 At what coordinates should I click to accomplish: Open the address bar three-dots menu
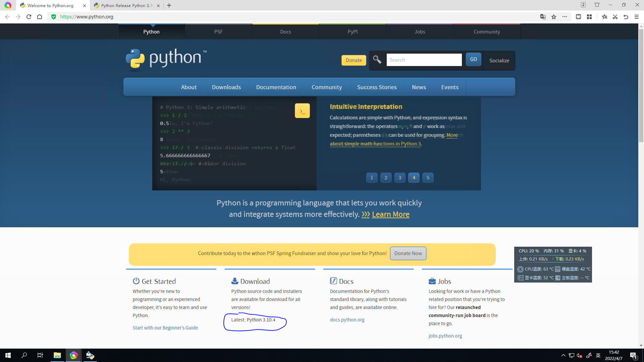point(565,17)
